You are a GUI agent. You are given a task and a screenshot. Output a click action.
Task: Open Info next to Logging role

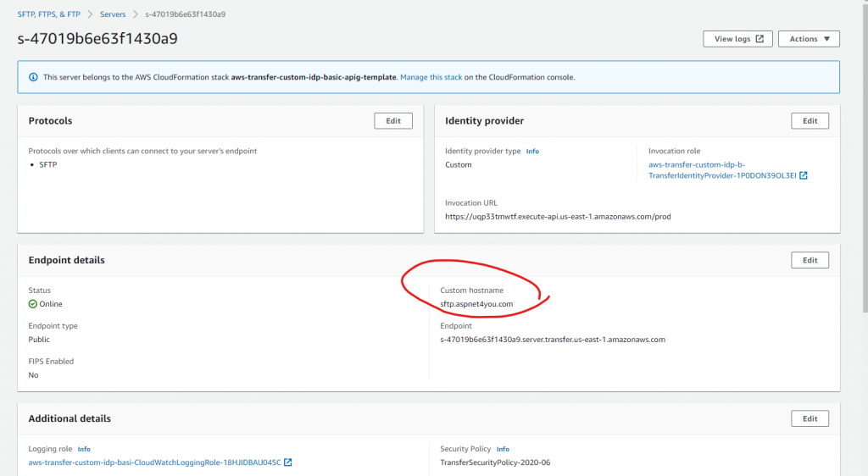click(x=84, y=450)
